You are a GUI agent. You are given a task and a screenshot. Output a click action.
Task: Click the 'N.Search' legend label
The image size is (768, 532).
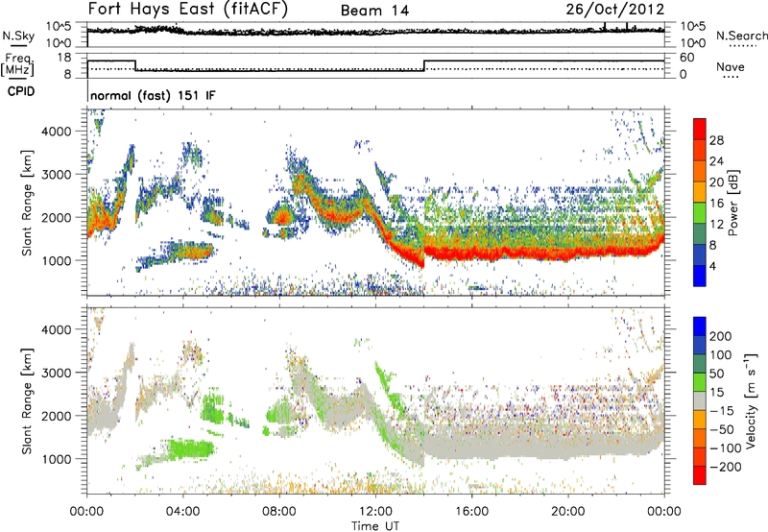click(741, 36)
